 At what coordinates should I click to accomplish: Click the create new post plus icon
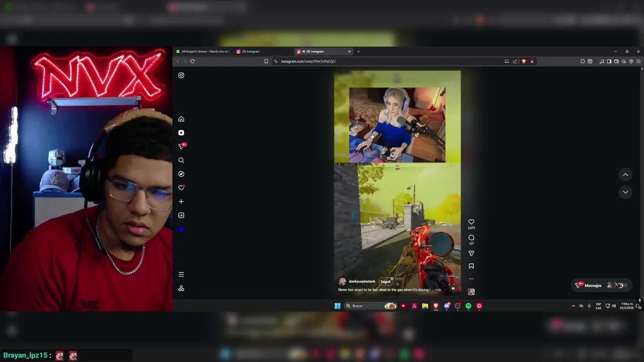tap(181, 202)
